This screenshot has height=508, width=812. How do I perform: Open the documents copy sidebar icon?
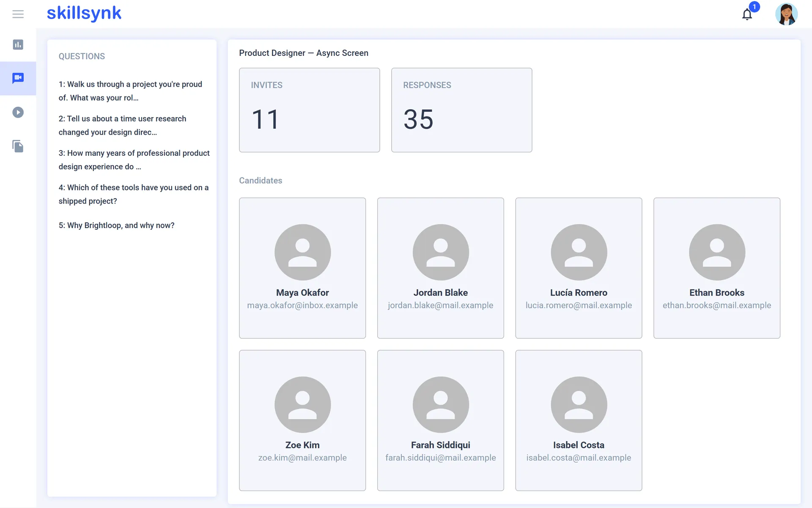18,146
